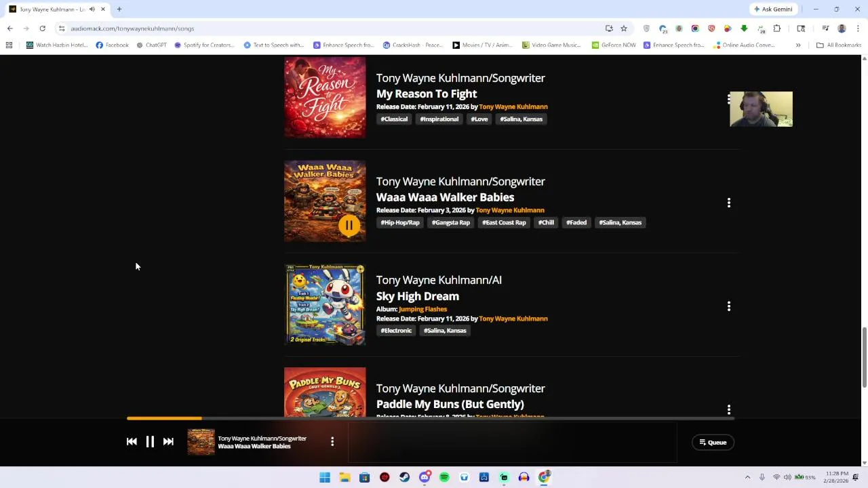Select the #Hip-Hop/Rap tag
This screenshot has width=868, height=488.
pyautogui.click(x=400, y=222)
